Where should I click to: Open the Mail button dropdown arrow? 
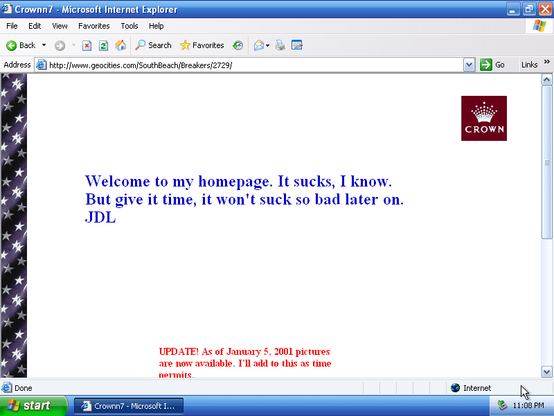coord(267,46)
